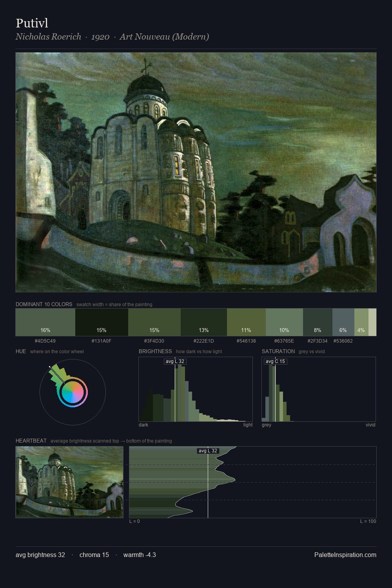Click the 'light' brightness axis label
392x588 pixels.
[248, 425]
